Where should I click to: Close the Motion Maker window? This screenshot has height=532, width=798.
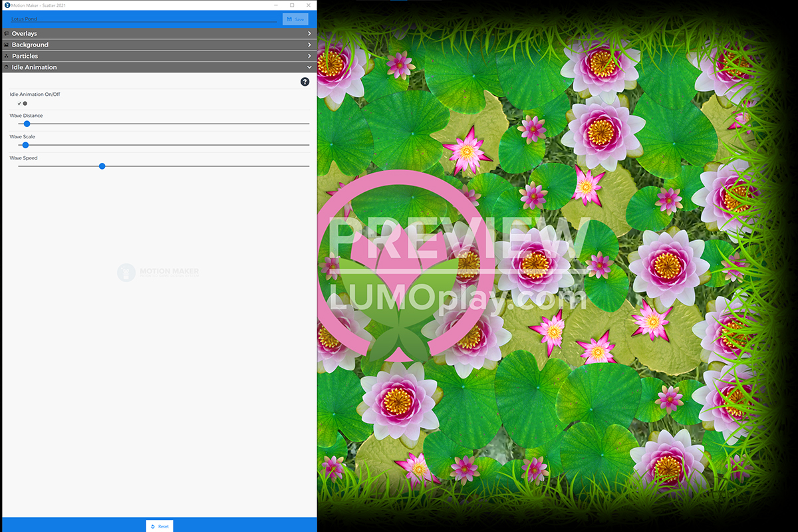tap(309, 5)
